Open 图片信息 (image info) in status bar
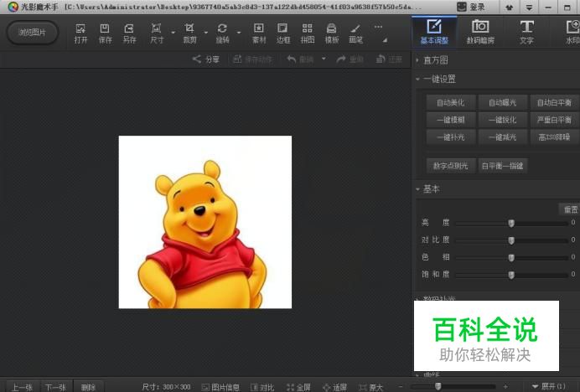 tap(220, 387)
